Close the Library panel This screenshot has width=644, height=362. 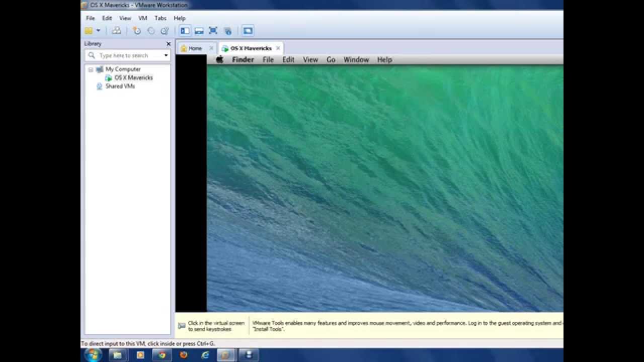169,44
